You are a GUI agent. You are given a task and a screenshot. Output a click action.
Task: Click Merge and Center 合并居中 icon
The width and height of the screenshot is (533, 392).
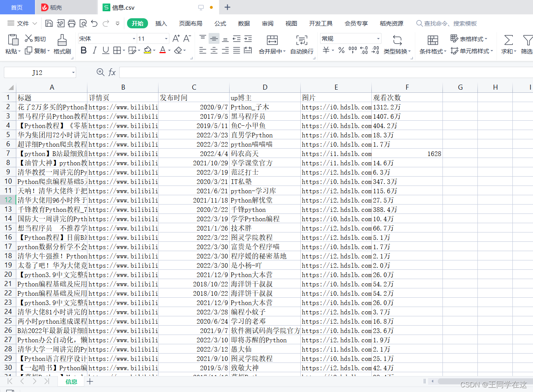point(272,40)
